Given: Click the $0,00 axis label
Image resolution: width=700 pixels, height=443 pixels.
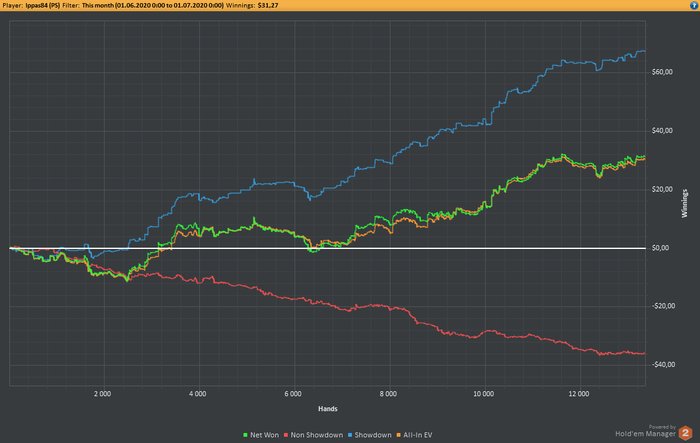Looking at the screenshot, I should (x=660, y=248).
